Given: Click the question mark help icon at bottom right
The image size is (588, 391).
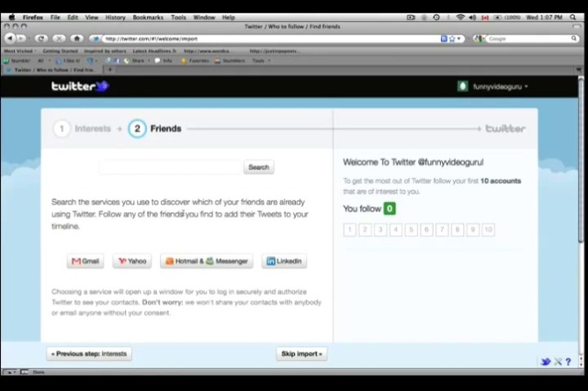Looking at the screenshot, I should click(568, 362).
